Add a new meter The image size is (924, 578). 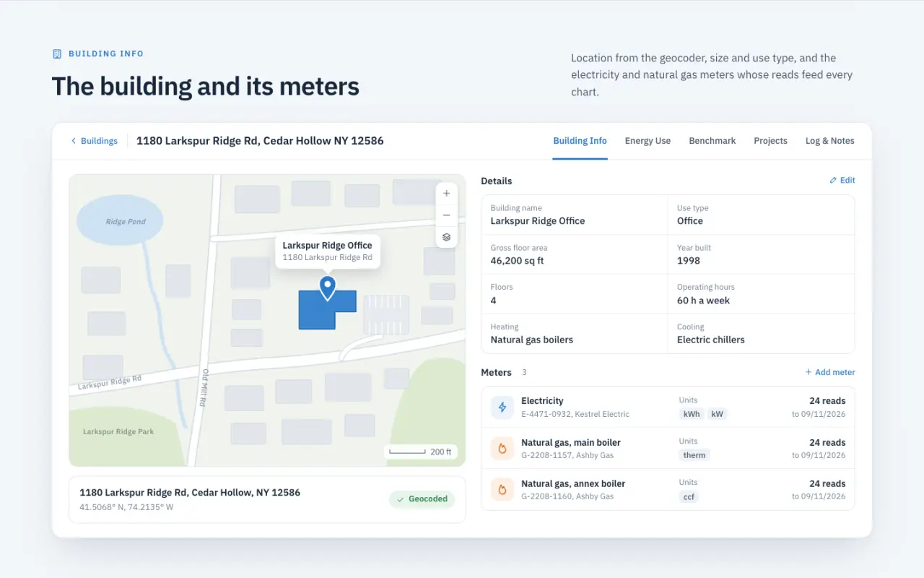point(830,372)
